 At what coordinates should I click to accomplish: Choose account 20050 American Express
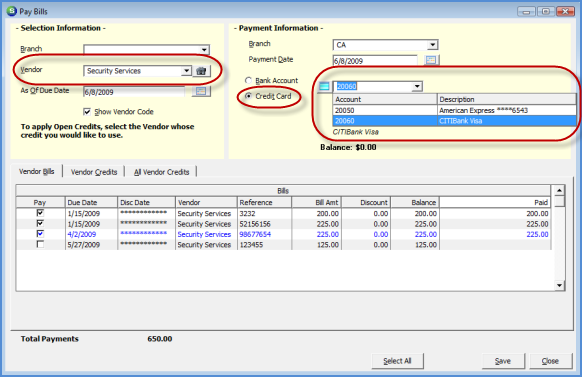(454, 110)
